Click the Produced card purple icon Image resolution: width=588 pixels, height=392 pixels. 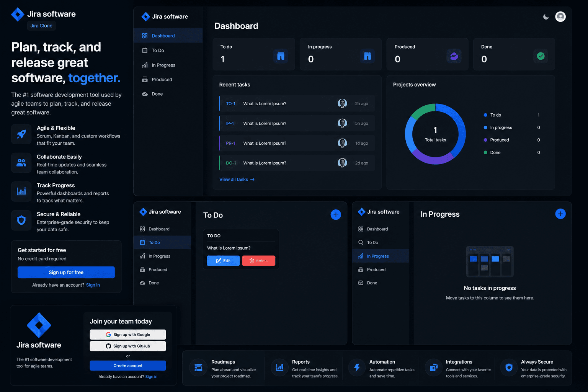pos(454,56)
